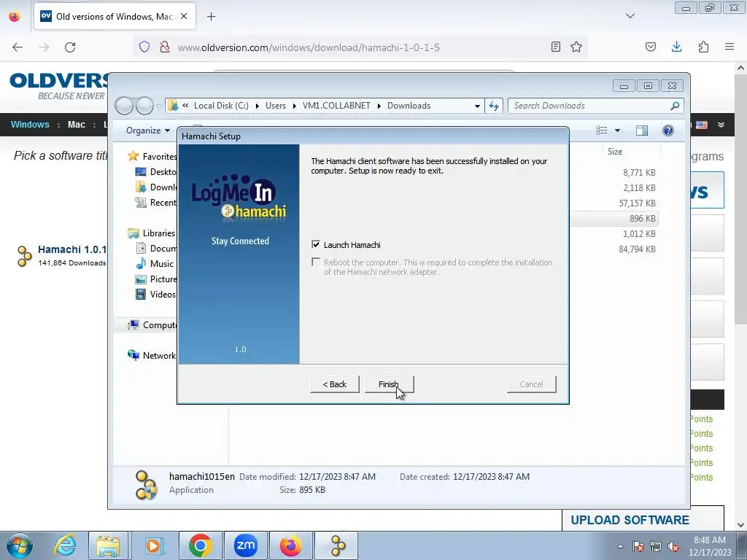Sort by the Size column header
Viewport: 747px width, 560px height.
614,152
